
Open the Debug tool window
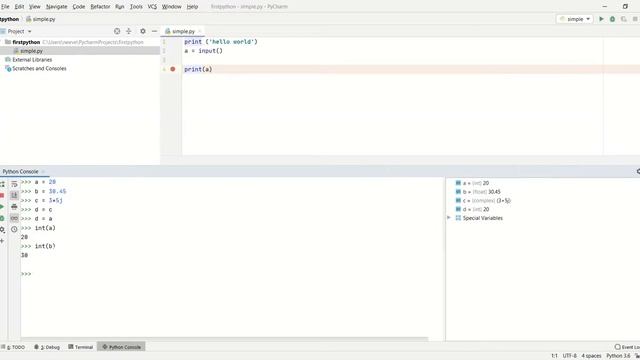coord(47,347)
